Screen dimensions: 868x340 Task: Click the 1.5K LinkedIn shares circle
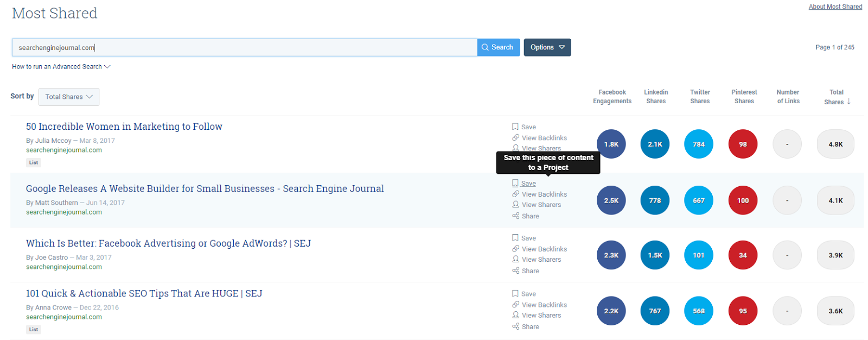click(x=655, y=255)
